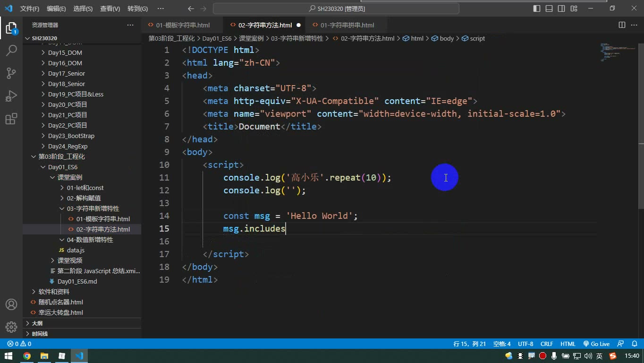Open the Run and Debug view

(x=11, y=96)
